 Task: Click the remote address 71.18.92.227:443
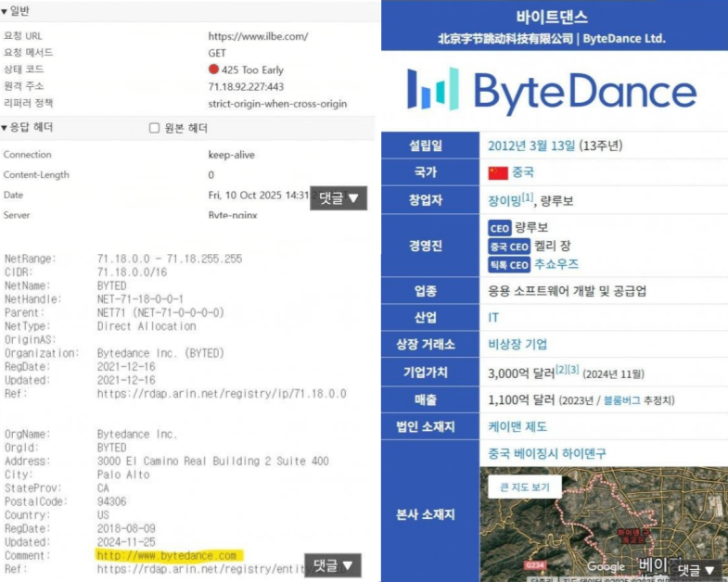click(246, 86)
